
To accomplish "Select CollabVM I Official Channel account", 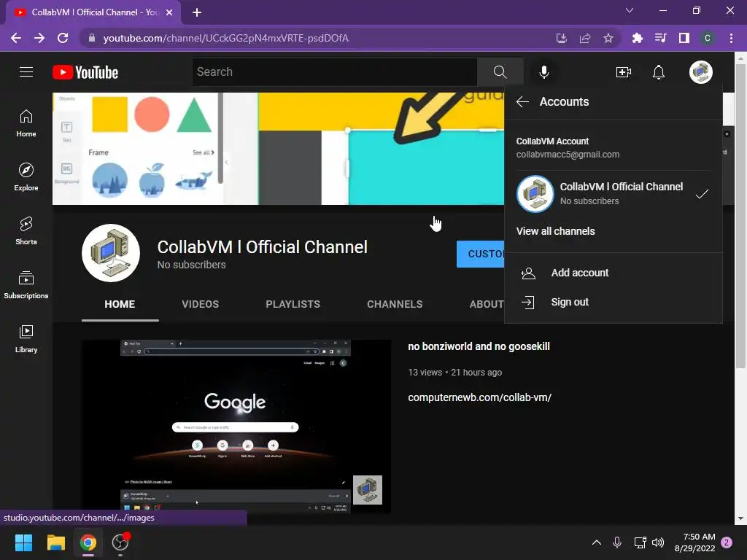I will (x=613, y=194).
